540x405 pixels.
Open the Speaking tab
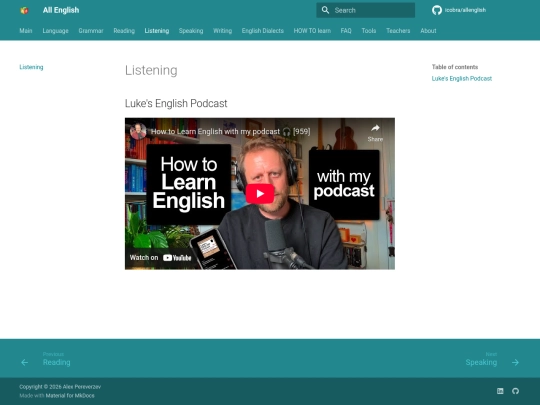point(191,31)
